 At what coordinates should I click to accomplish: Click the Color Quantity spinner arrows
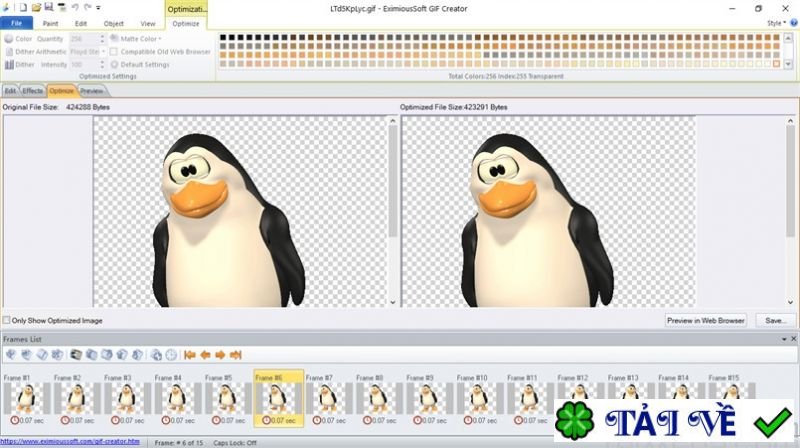(x=102, y=39)
